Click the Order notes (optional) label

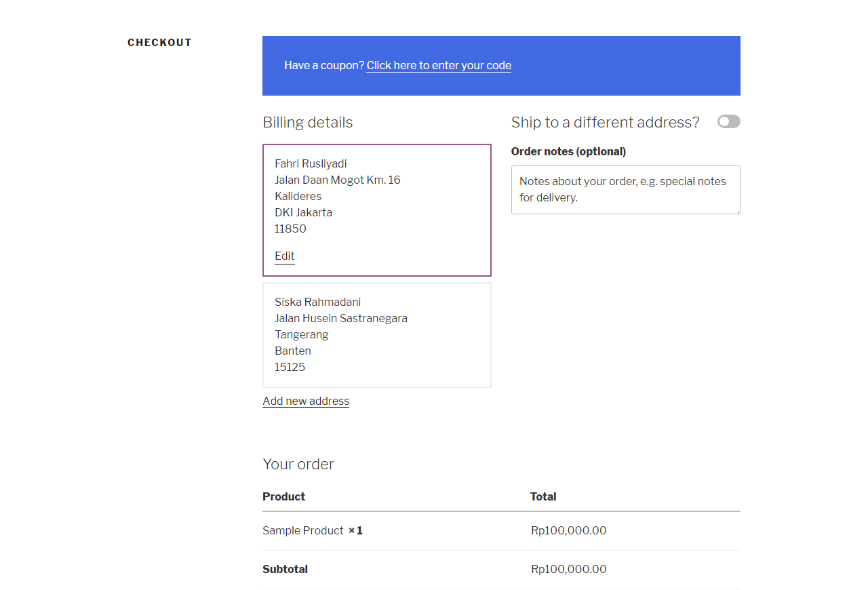[x=568, y=152]
